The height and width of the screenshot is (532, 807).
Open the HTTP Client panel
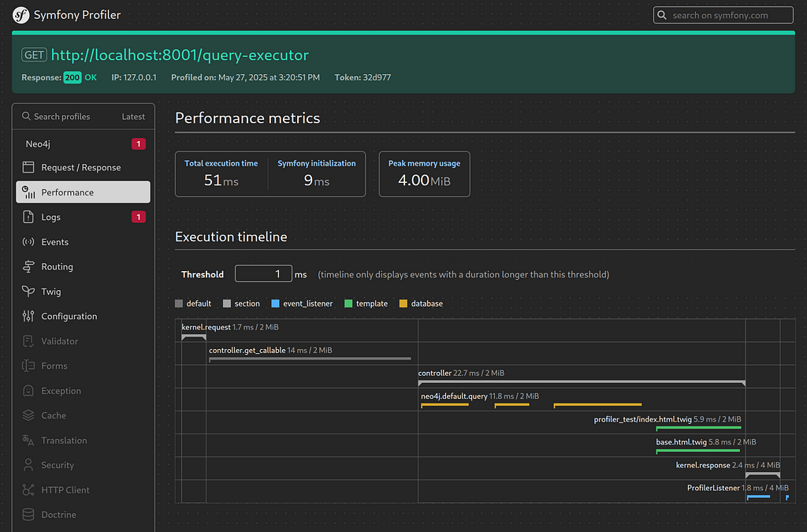tap(83, 489)
